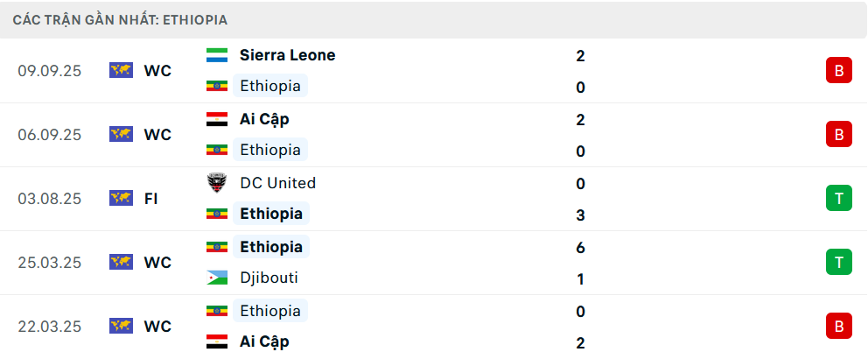Image resolution: width=868 pixels, height=352 pixels.
Task: Click the bold Ethiopia name in the 25.03.25 match
Action: pyautogui.click(x=271, y=247)
